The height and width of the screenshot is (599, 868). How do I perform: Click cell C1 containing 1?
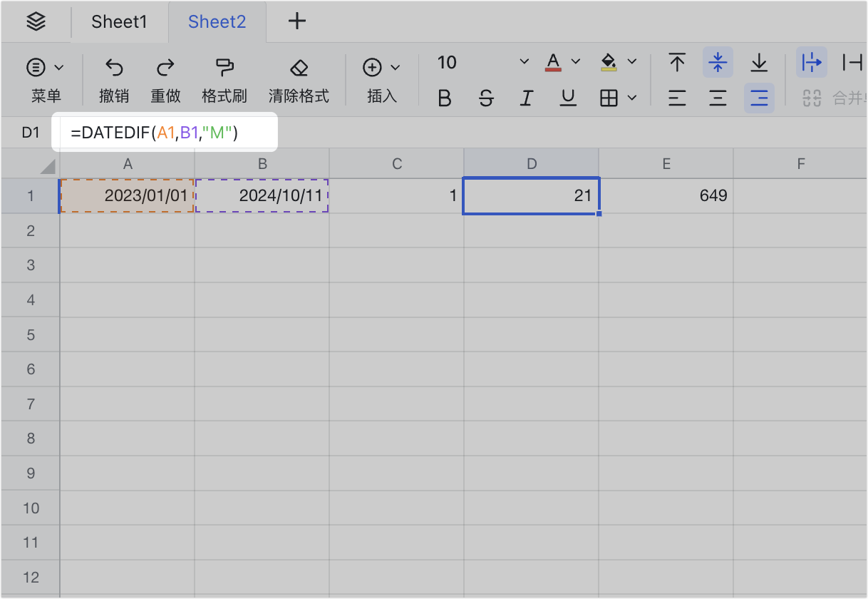point(397,195)
